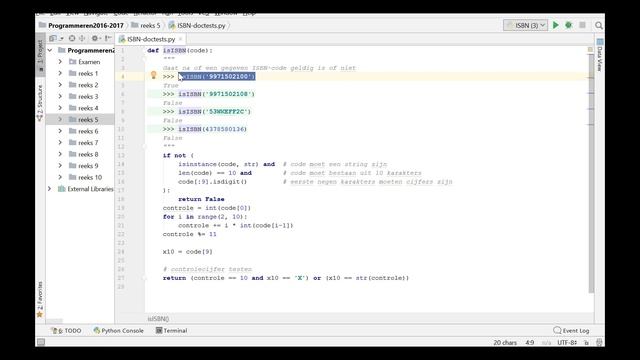Click the 'def isISBN(code):' line
This screenshot has height=360, width=640.
(180, 50)
